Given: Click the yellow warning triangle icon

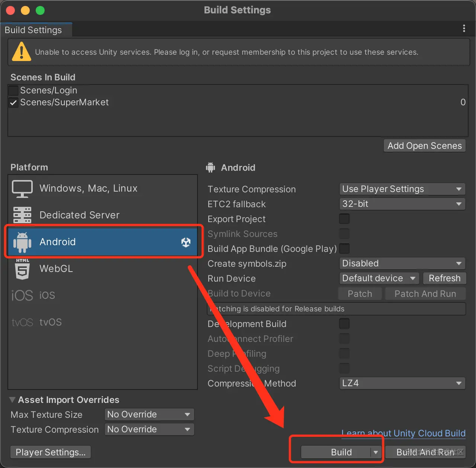Looking at the screenshot, I should 22,52.
